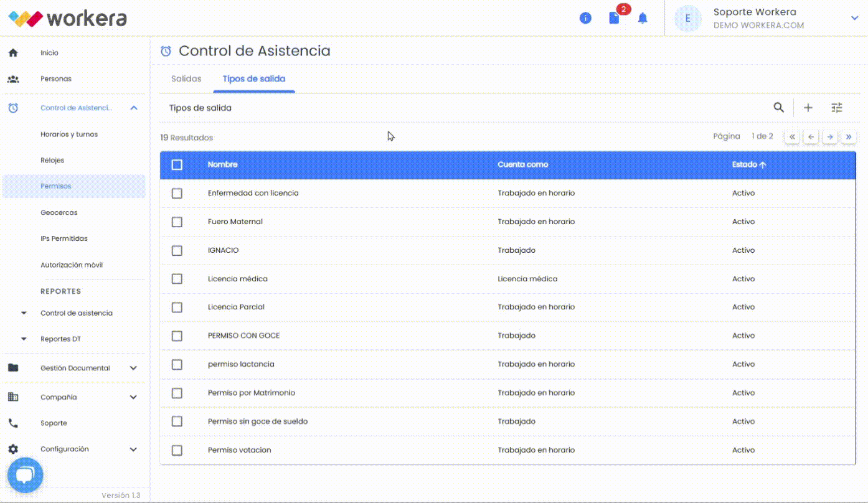
Task: Open the permiso lactancia entry
Action: [x=241, y=365]
